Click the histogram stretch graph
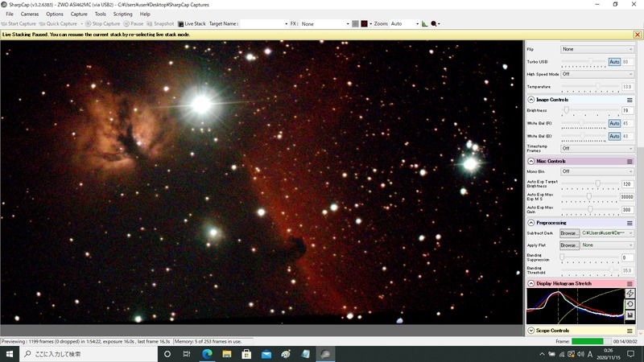This screenshot has height=362, width=644. 575,306
